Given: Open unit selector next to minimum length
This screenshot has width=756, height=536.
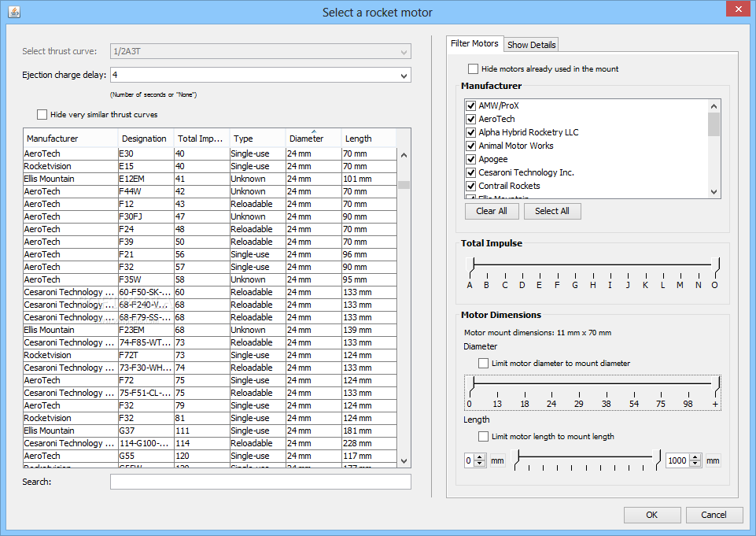Looking at the screenshot, I should click(x=497, y=460).
